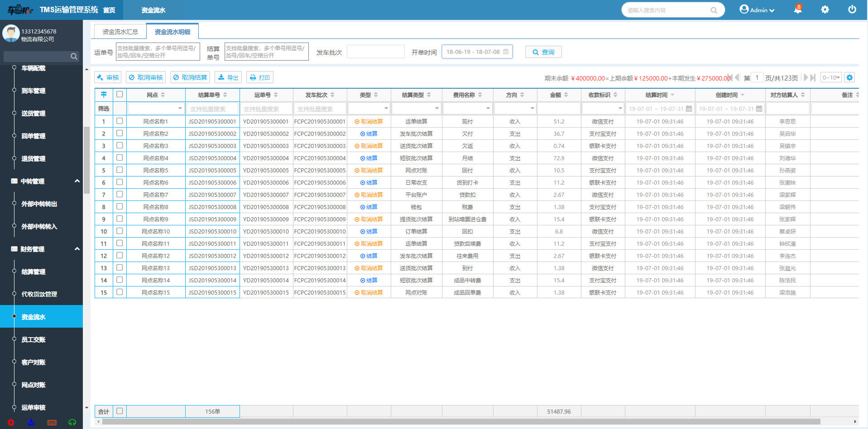Click the 导出 export button
868x429 pixels.
tap(228, 77)
